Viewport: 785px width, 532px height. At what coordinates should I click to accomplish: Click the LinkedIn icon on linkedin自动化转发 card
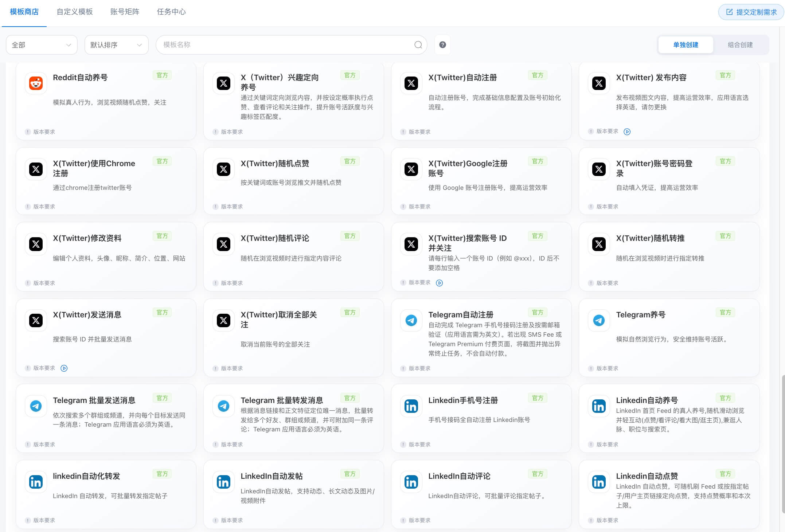tap(36, 482)
